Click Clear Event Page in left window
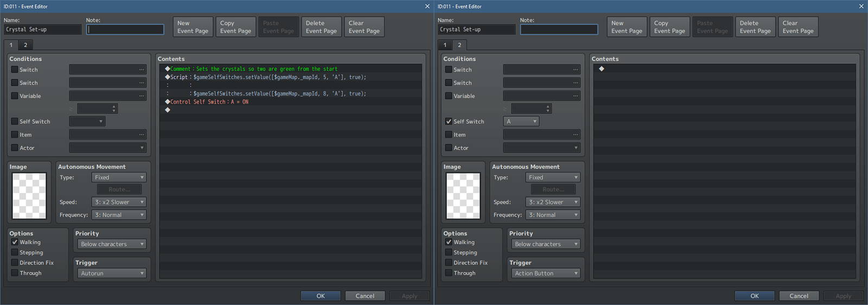This screenshot has width=868, height=305. click(x=364, y=27)
